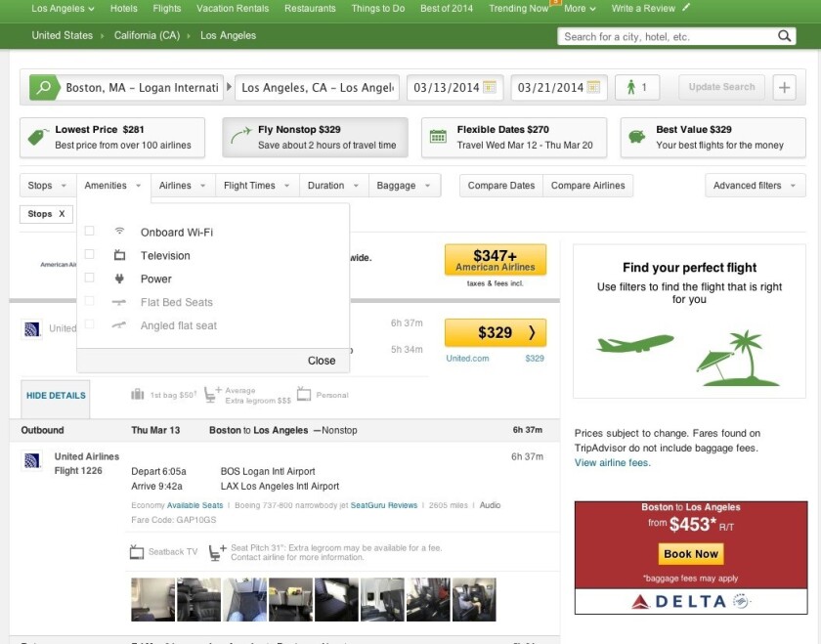Screen dimensions: 821x644
Task: Open the Airlines filter dropdown
Action: pos(183,186)
